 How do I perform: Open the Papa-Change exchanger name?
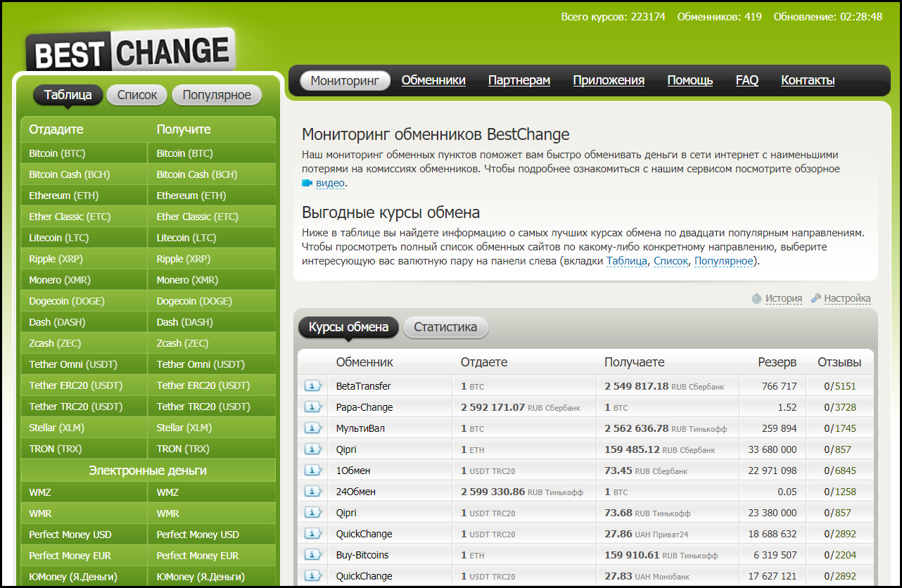pyautogui.click(x=364, y=407)
